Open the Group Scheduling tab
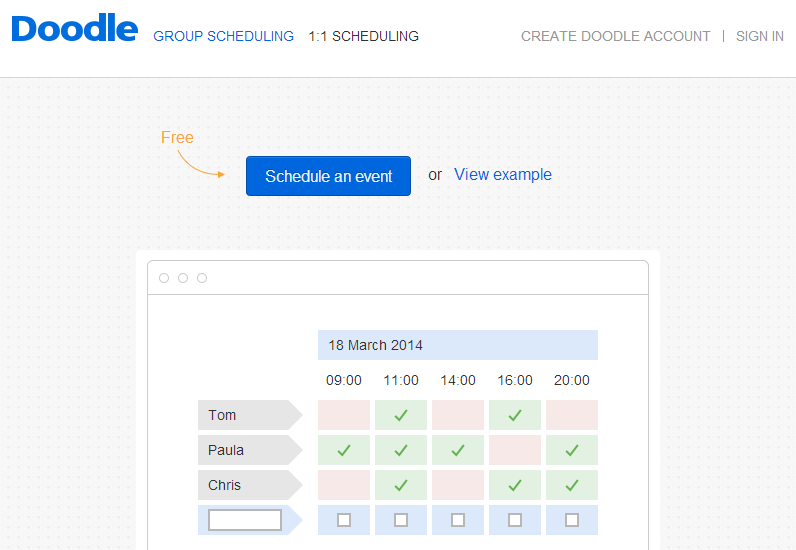 [x=223, y=36]
